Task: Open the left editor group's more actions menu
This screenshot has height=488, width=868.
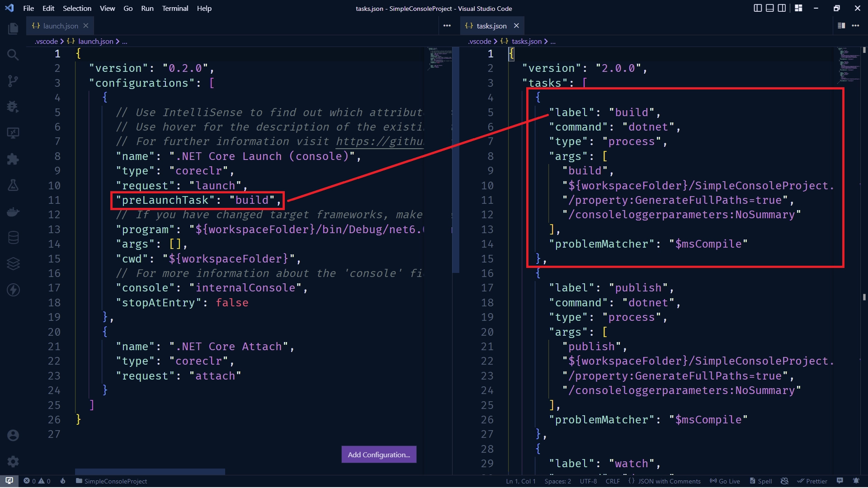Action: [447, 26]
